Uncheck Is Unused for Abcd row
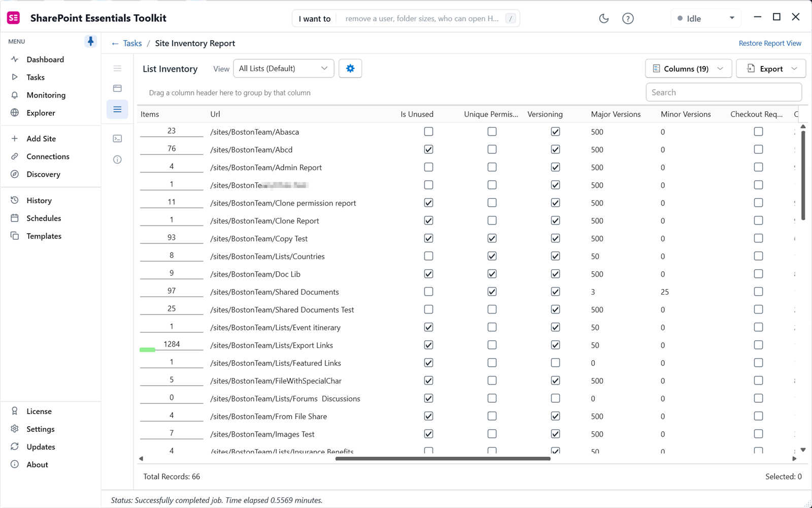Image resolution: width=812 pixels, height=508 pixels. (429, 149)
